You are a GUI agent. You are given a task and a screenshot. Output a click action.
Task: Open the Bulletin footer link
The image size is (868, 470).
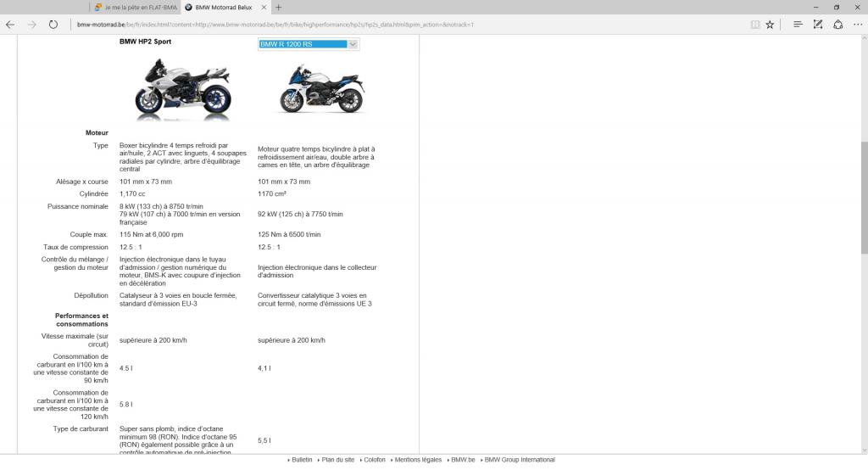tap(302, 460)
